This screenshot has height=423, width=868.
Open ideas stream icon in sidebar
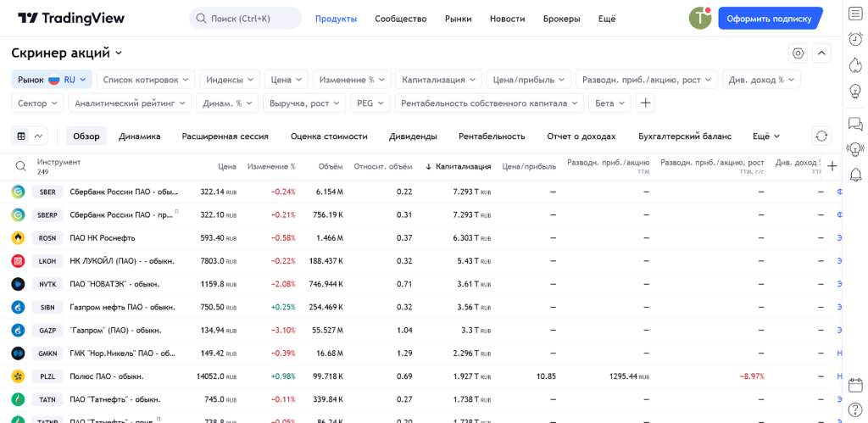[855, 149]
